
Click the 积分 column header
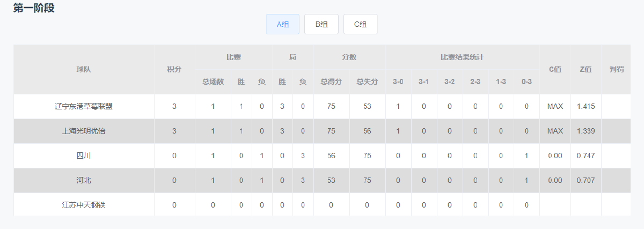pos(174,69)
